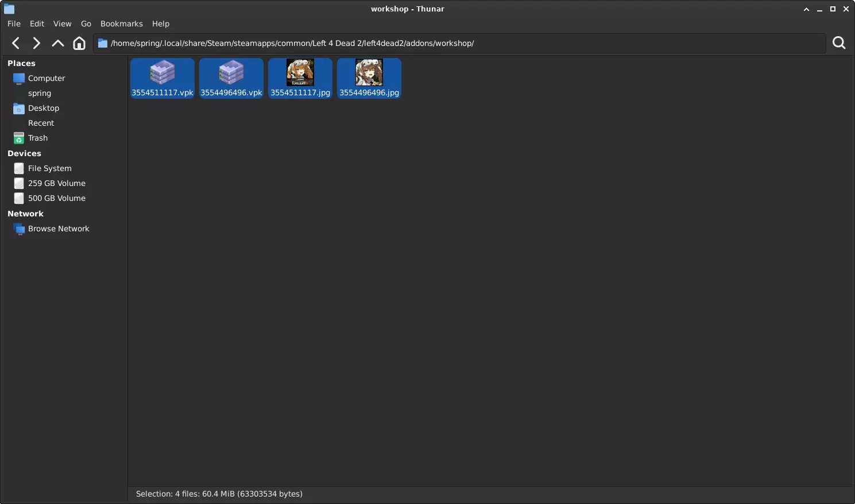Image resolution: width=855 pixels, height=504 pixels.
Task: Open the Trash label in Places
Action: (38, 138)
